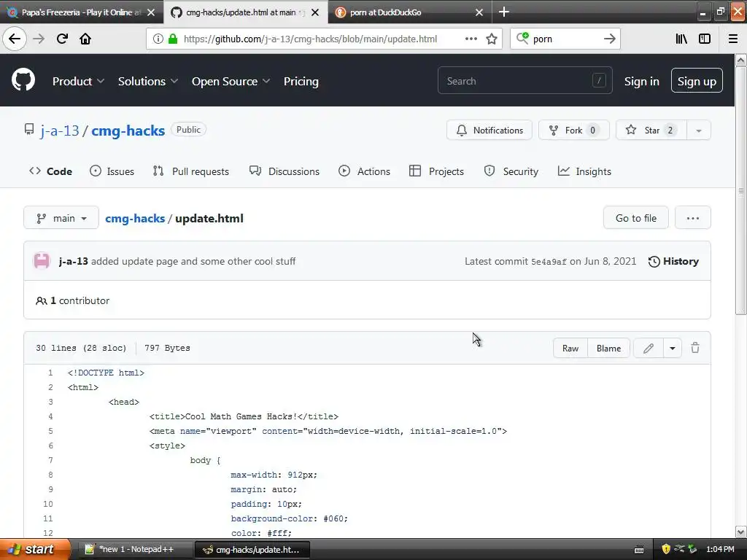The width and height of the screenshot is (747, 560).
Task: Click the Notifications button
Action: (x=489, y=131)
